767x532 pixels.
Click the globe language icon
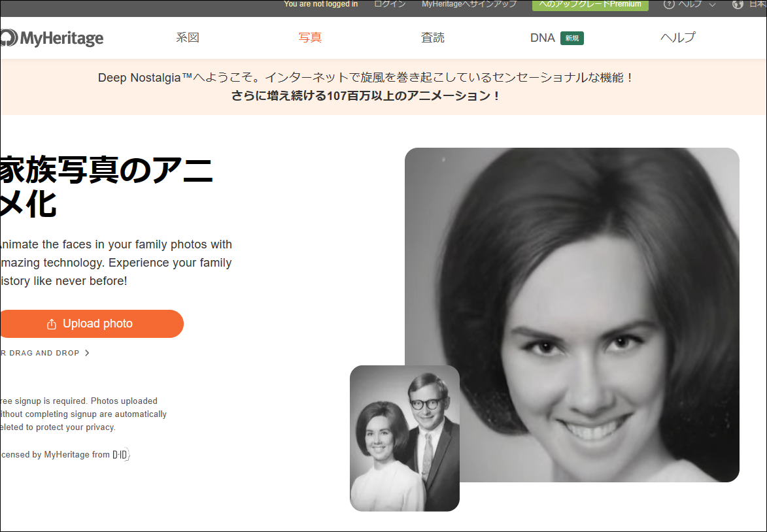pos(738,5)
